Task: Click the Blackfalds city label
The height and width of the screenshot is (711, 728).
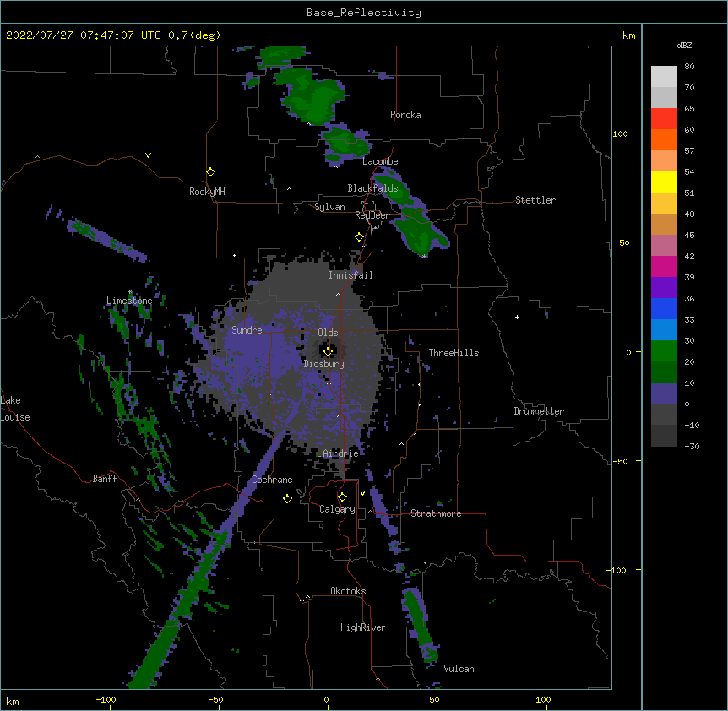Action: pyautogui.click(x=372, y=188)
